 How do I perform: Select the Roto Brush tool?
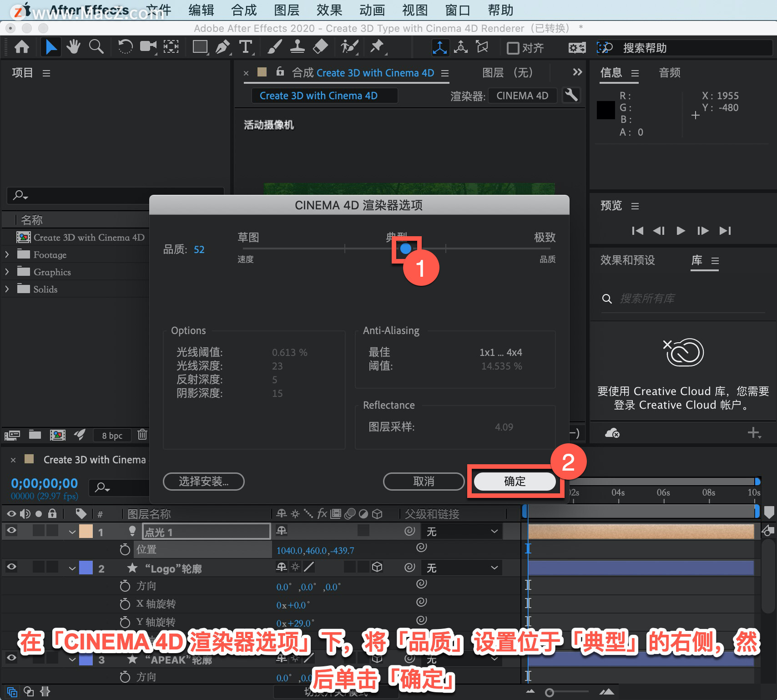tap(349, 47)
